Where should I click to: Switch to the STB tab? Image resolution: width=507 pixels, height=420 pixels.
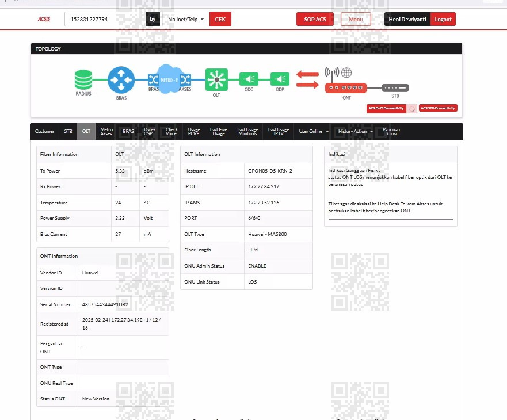click(x=68, y=131)
